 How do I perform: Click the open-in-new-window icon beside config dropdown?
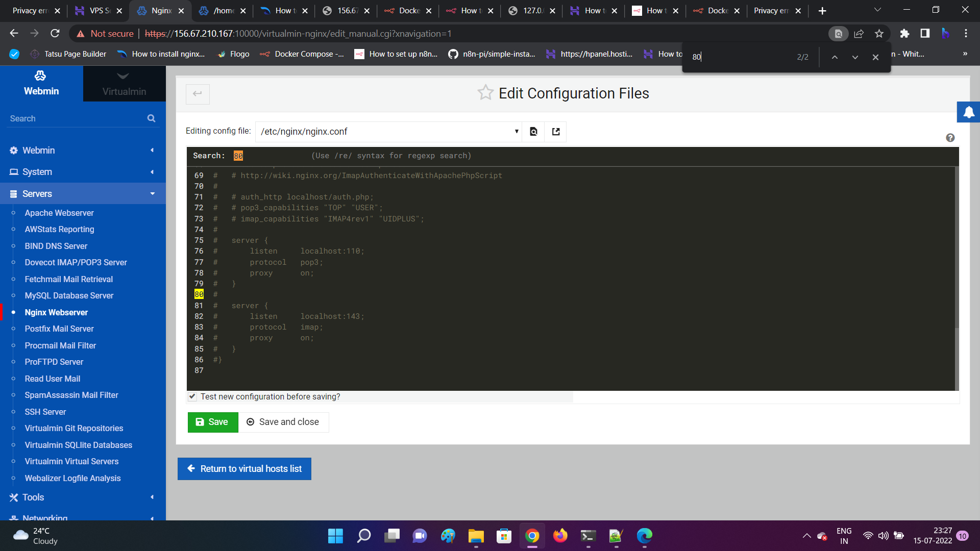[556, 132]
